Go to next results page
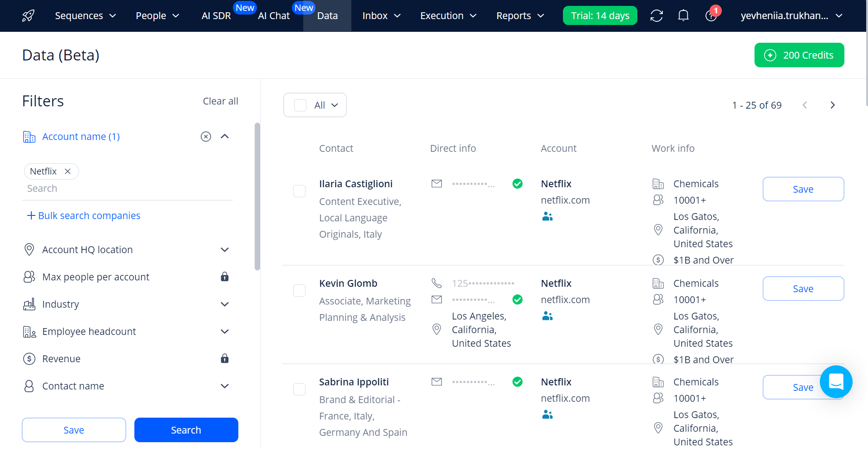This screenshot has height=449, width=868. 832,105
